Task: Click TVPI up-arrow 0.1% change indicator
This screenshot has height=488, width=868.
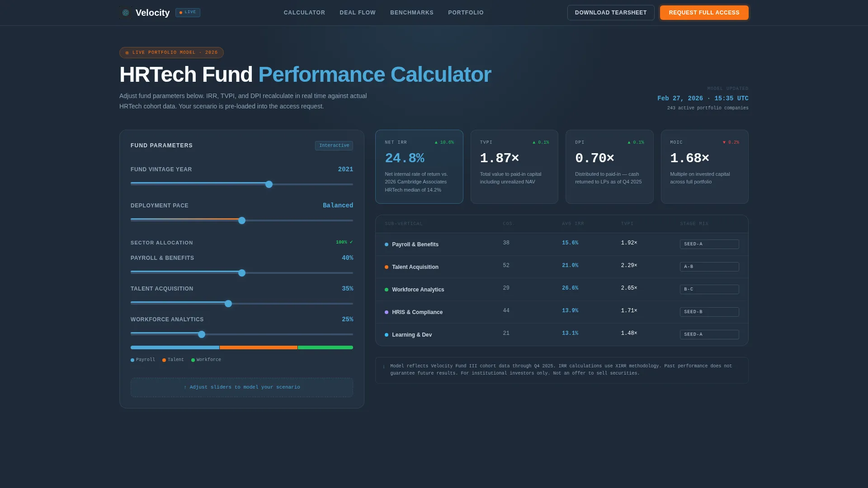Action: click(x=541, y=143)
